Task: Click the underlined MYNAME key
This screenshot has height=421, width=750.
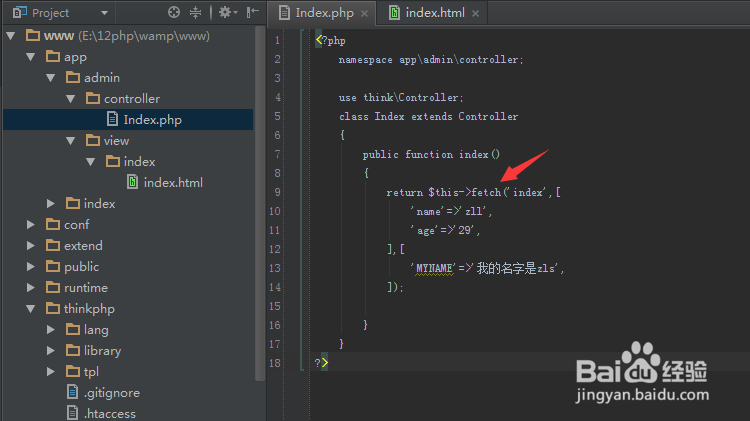Action: (434, 269)
